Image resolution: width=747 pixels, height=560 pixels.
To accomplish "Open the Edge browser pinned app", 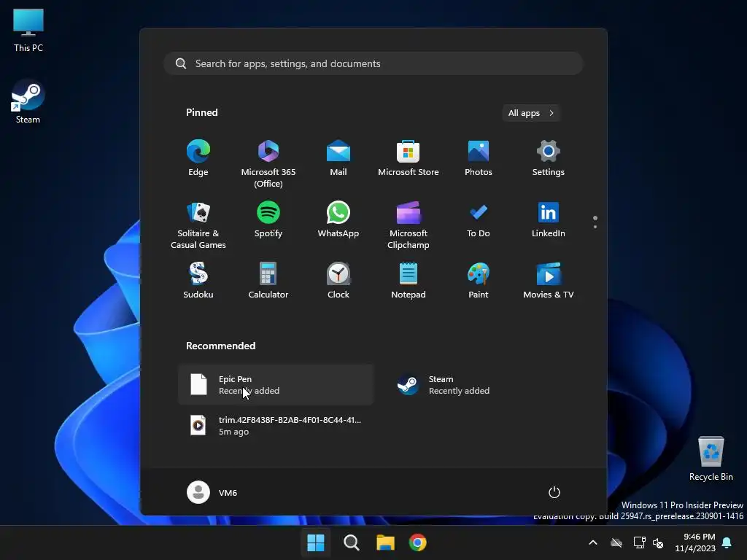I will click(198, 158).
